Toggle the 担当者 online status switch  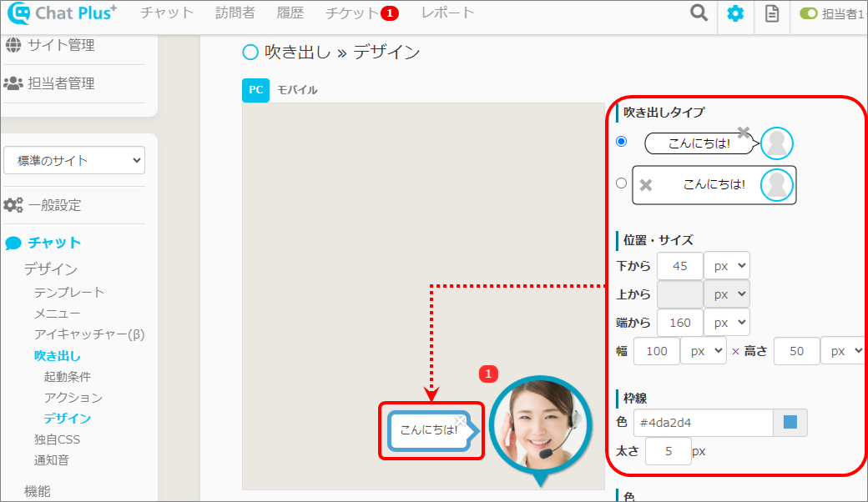(808, 13)
